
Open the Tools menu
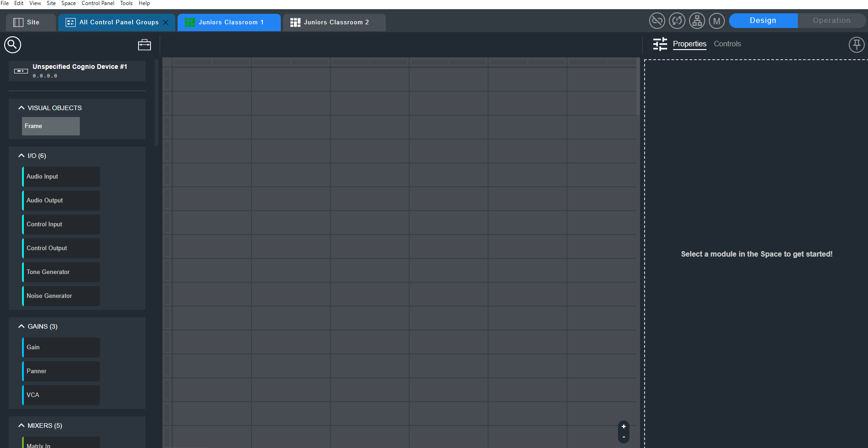click(x=127, y=3)
